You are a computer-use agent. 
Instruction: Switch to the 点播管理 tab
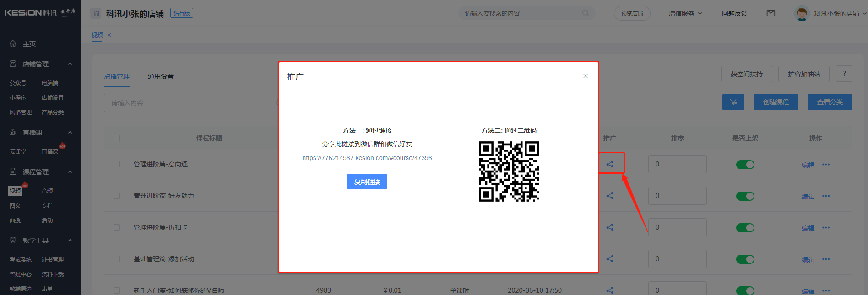[x=117, y=76]
